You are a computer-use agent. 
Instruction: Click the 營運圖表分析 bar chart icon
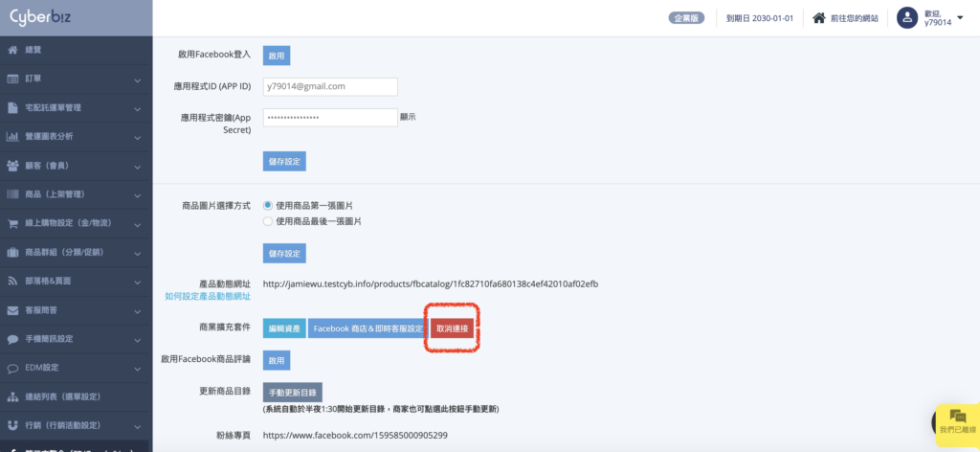tap(12, 137)
